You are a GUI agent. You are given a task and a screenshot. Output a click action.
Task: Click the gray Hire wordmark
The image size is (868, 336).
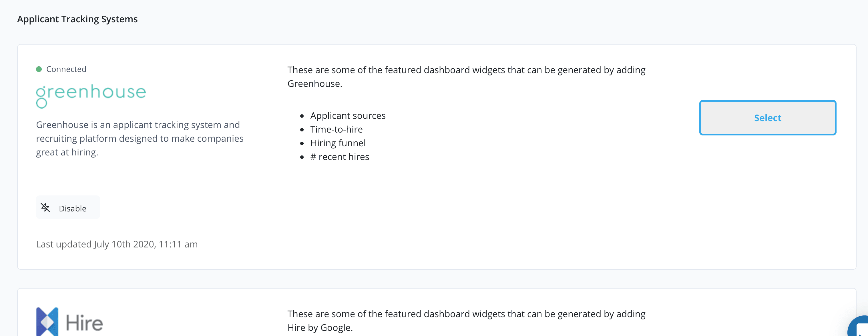pyautogui.click(x=84, y=323)
